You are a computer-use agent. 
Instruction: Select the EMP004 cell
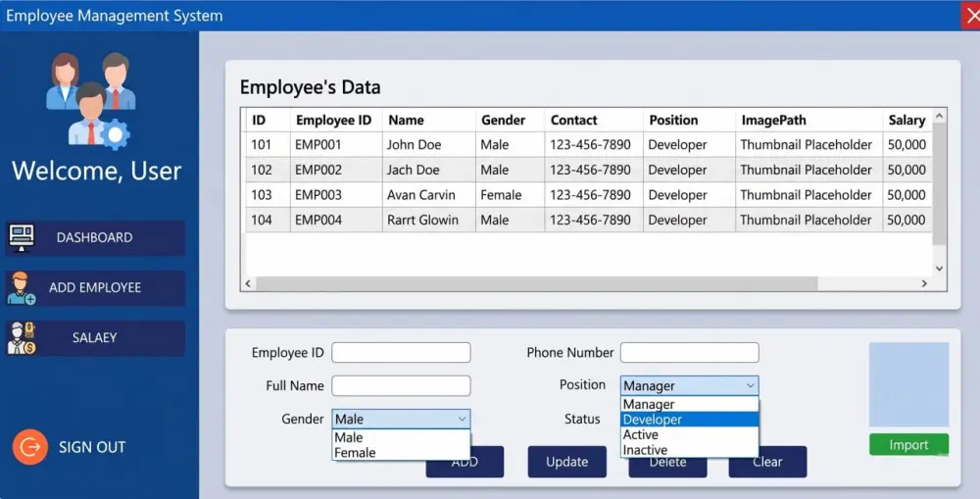pyautogui.click(x=336, y=220)
